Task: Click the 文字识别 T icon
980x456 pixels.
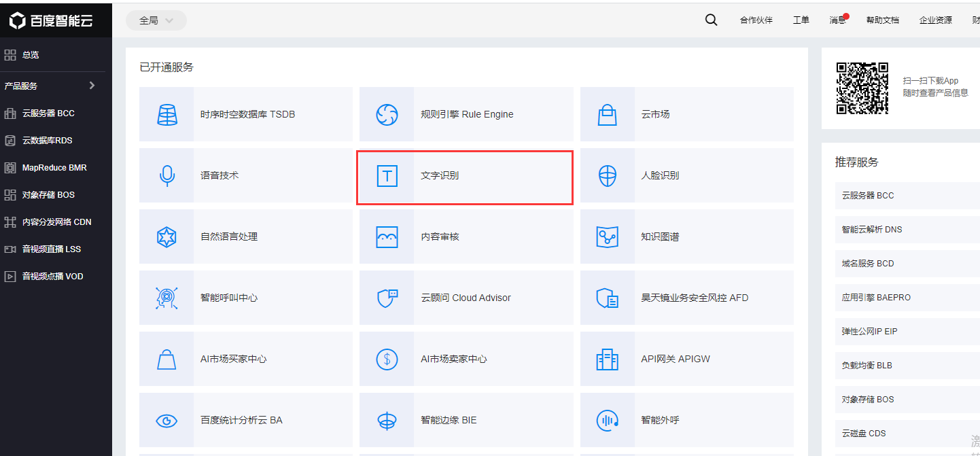Action: pyautogui.click(x=387, y=175)
